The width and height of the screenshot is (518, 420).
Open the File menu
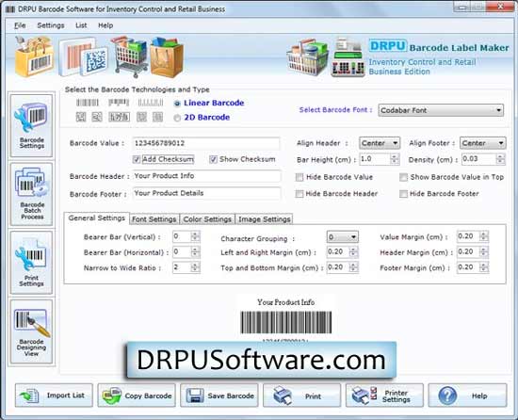pos(20,25)
